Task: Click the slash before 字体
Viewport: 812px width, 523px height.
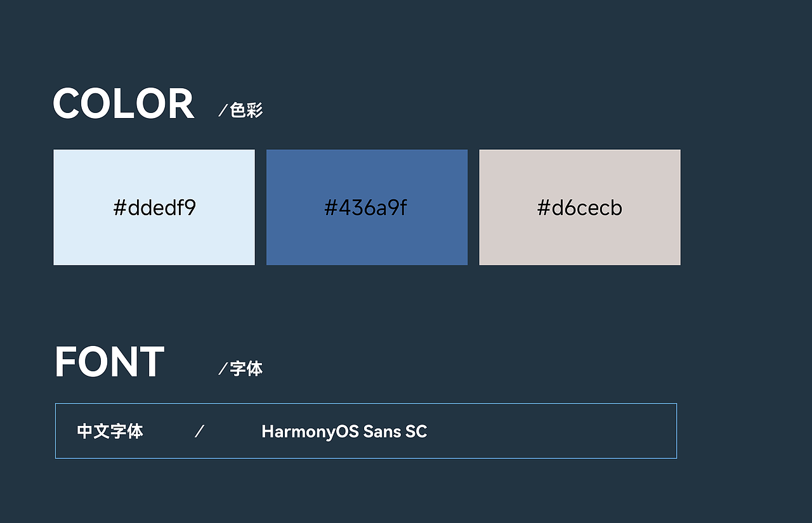Action: click(223, 369)
